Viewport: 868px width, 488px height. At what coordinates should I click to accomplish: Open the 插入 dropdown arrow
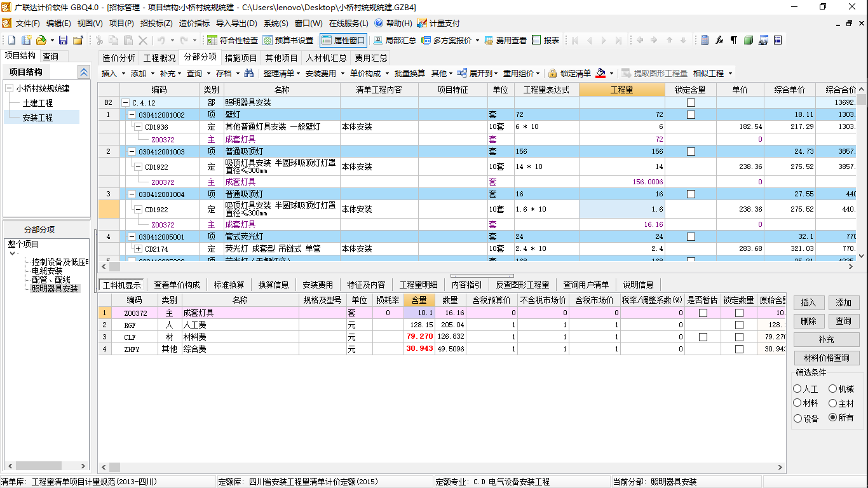123,74
